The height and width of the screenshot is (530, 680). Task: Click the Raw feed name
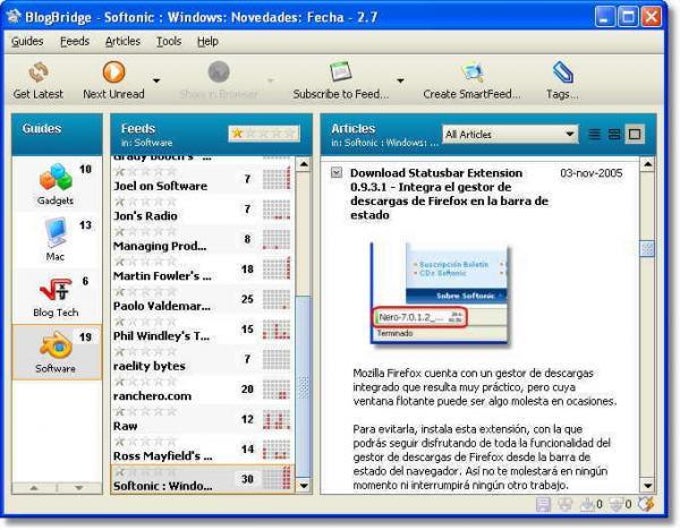(125, 426)
